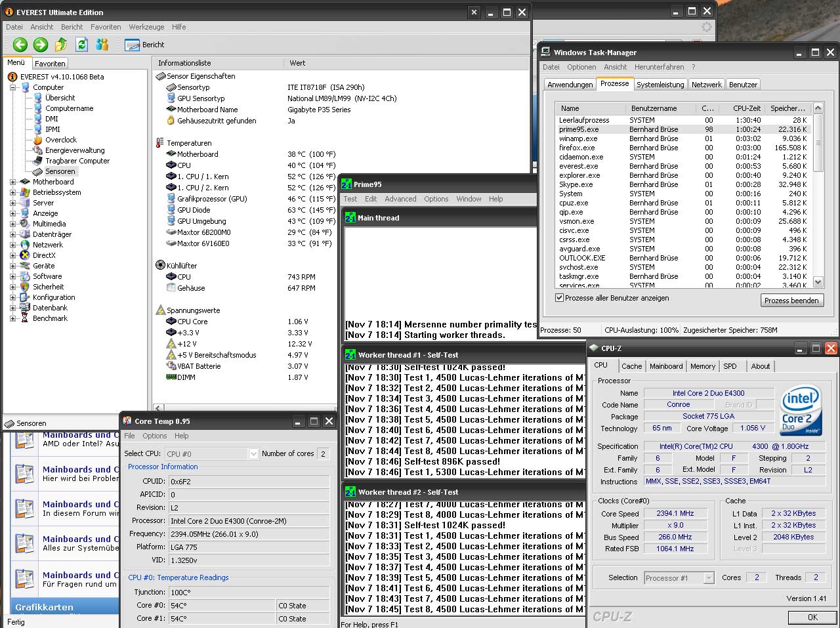Click the Windows Task-Manager title bar icon
The image size is (840, 628).
(546, 52)
